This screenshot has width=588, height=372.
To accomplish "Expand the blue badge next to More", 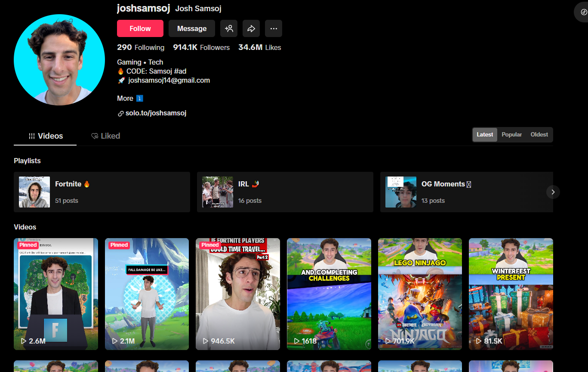I will click(x=140, y=98).
